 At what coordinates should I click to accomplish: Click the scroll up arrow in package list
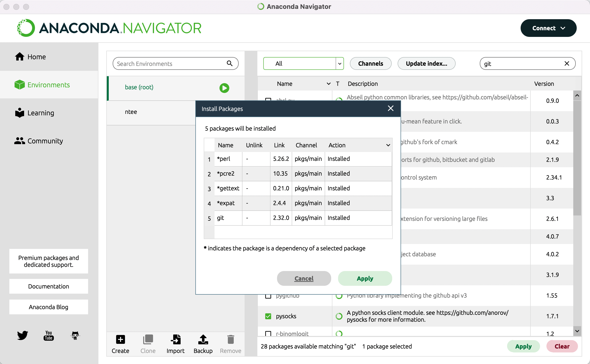coord(577,95)
